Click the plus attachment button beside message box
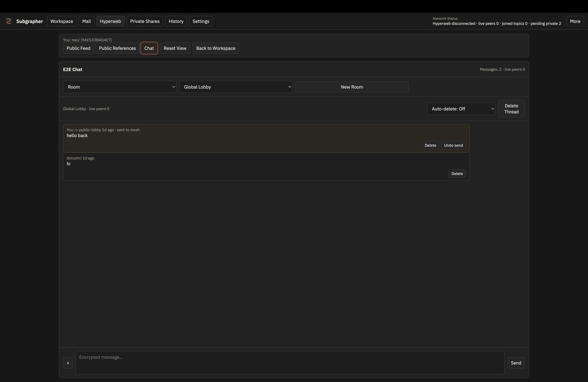588x382 pixels. (68, 363)
